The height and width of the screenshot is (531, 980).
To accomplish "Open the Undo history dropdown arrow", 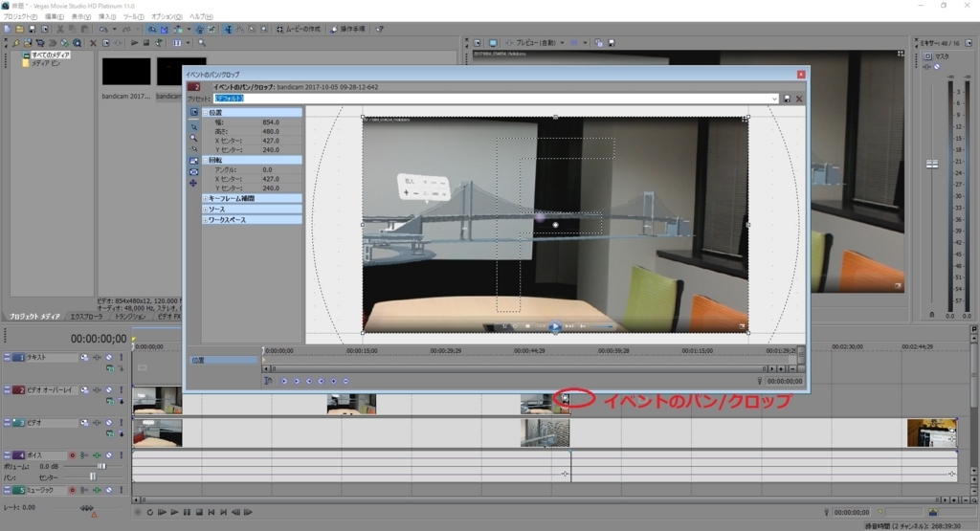I will 114,29.
